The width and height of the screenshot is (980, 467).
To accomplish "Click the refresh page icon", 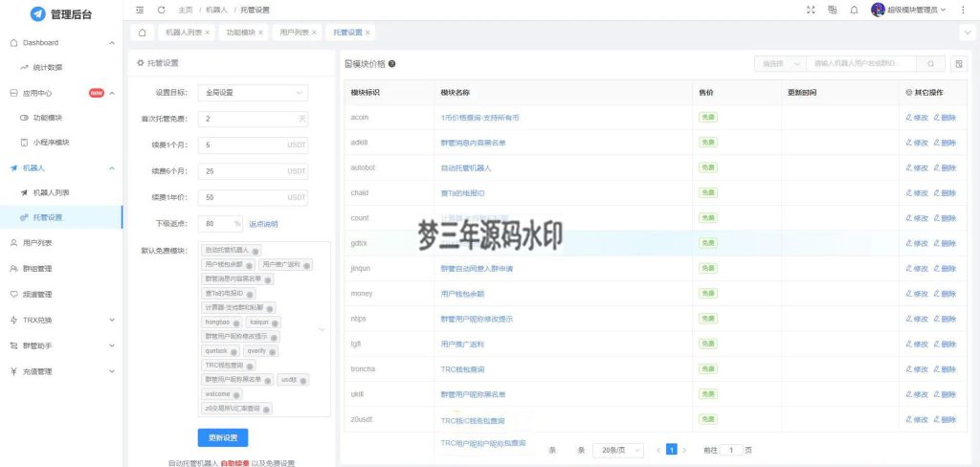I will pos(161,10).
